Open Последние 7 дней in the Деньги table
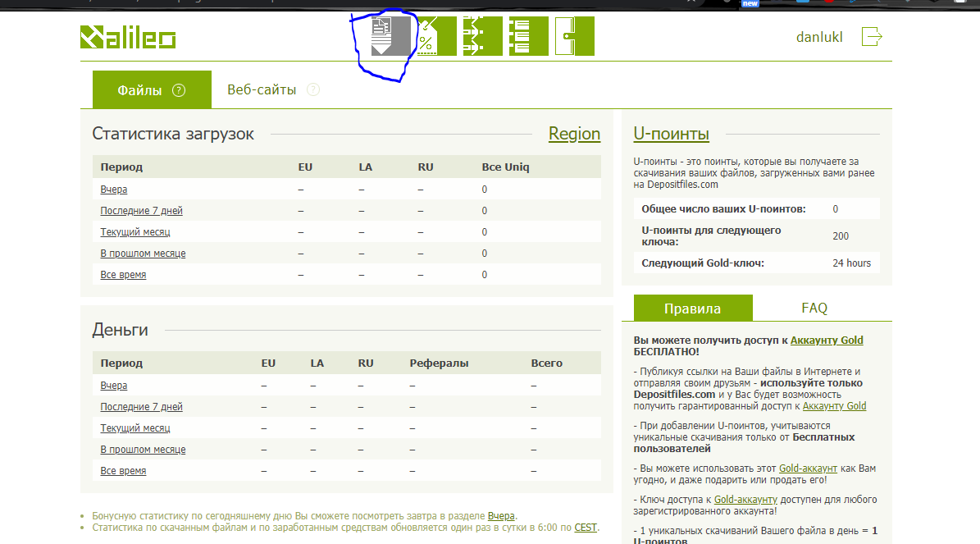 [141, 407]
